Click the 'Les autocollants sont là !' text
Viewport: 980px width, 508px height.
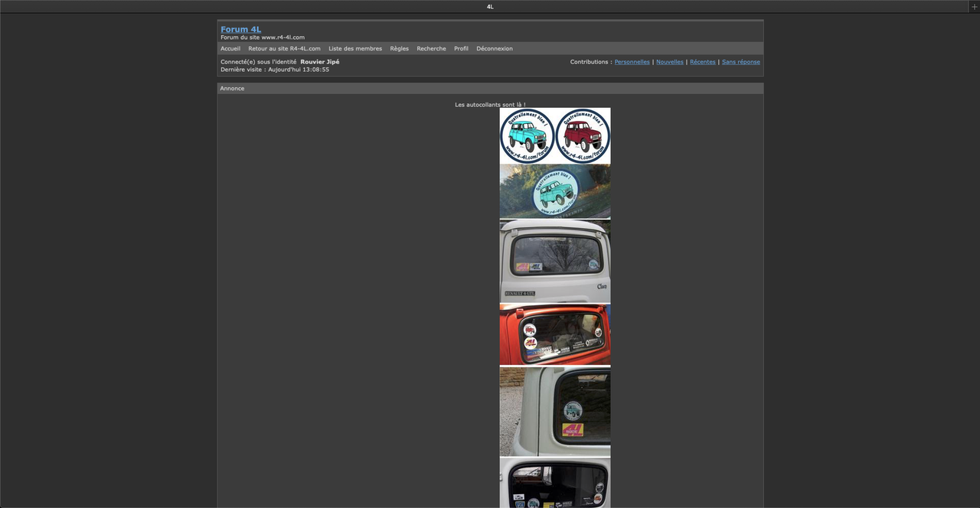[490, 105]
